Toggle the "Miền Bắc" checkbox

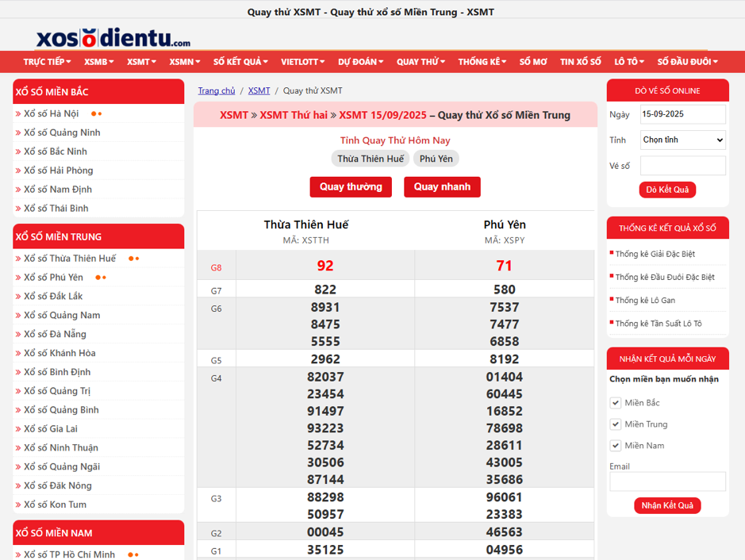coord(616,402)
